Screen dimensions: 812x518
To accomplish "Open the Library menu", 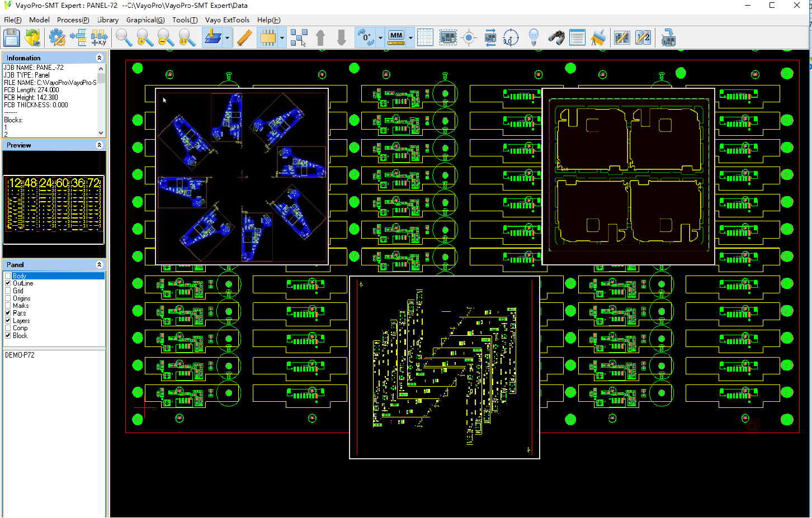I will [108, 20].
